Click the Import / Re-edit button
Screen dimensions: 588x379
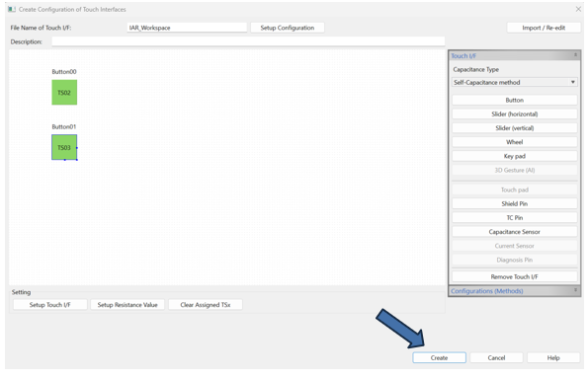pyautogui.click(x=544, y=28)
